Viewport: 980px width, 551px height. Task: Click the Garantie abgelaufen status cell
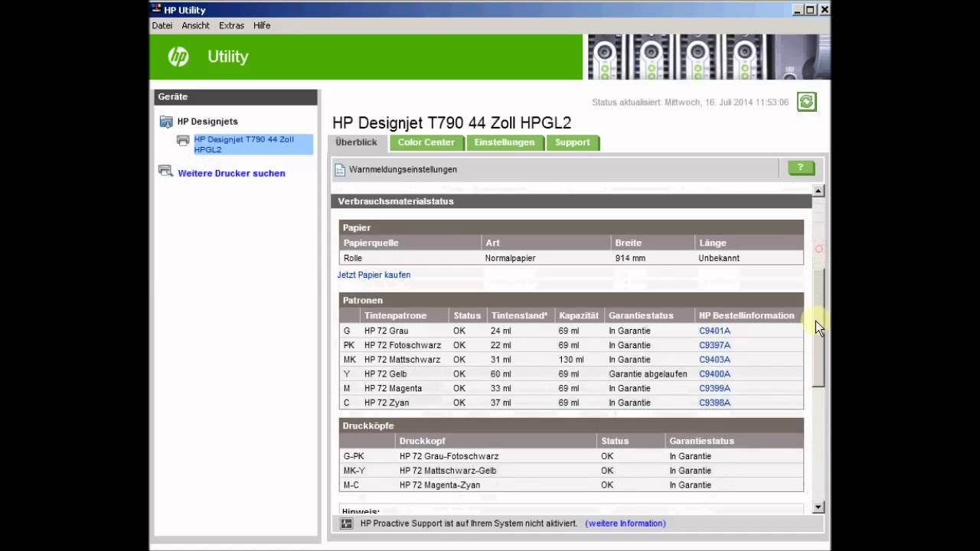point(648,374)
